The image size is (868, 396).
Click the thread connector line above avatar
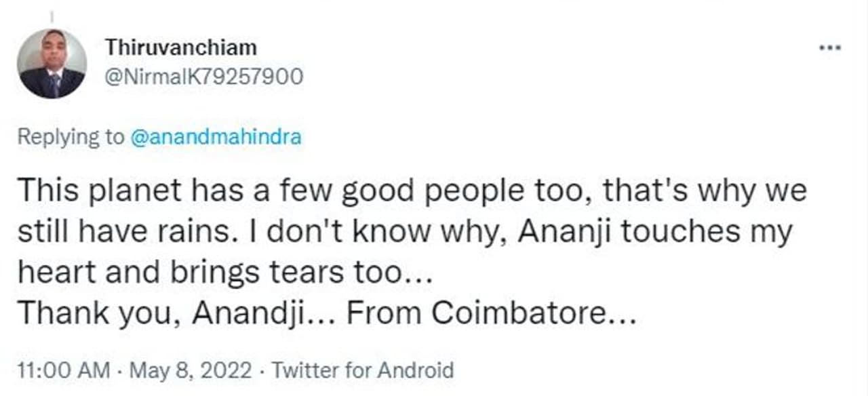coord(52,12)
